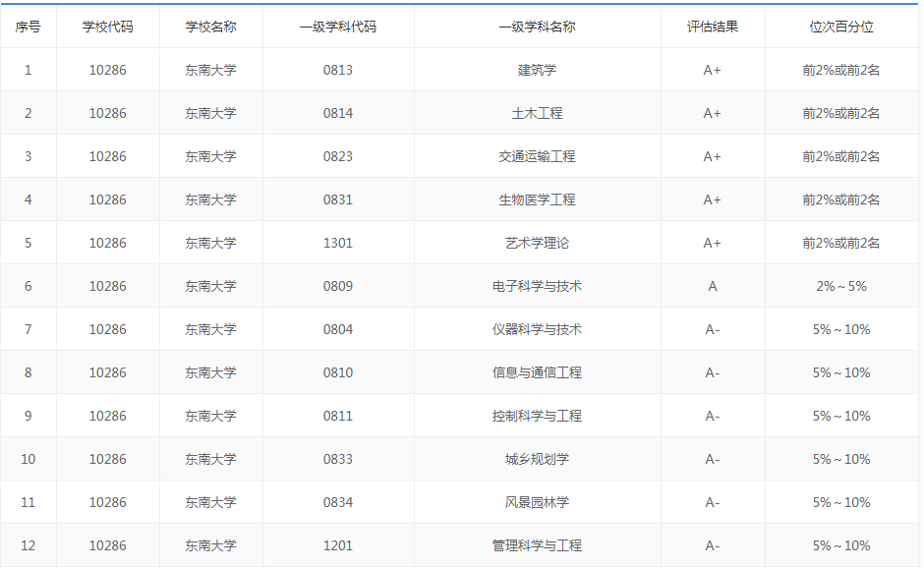Click discipline code 0804

(x=337, y=329)
